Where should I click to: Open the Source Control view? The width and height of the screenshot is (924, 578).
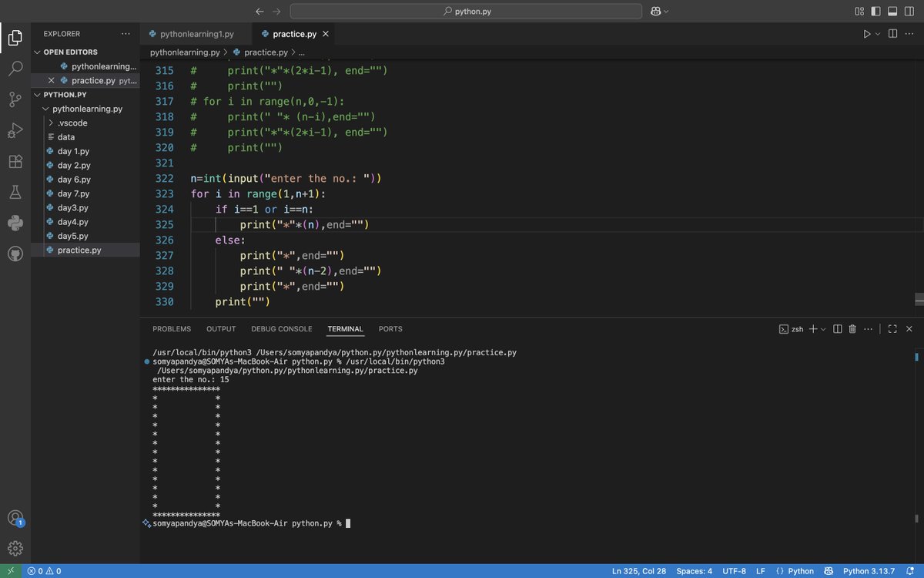[x=15, y=99]
